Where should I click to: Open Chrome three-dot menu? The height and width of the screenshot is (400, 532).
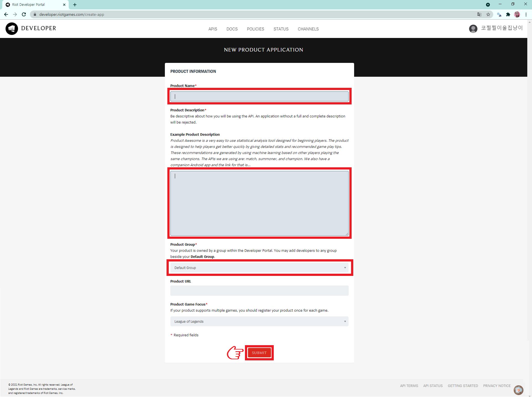pyautogui.click(x=526, y=14)
